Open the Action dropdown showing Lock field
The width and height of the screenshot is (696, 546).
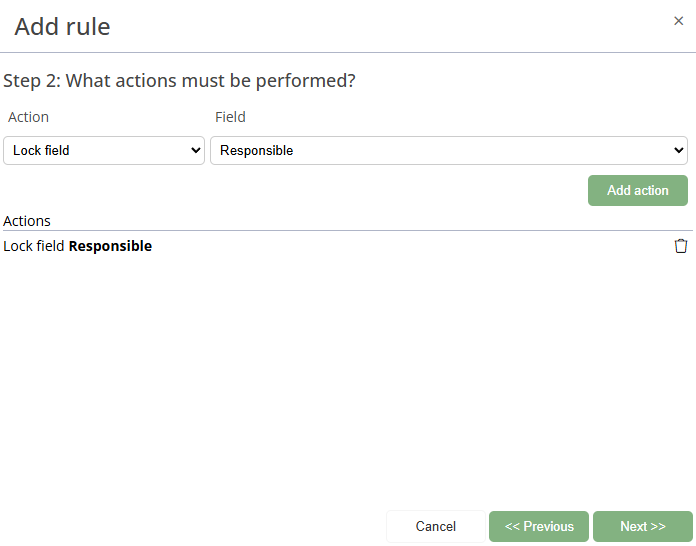(104, 151)
